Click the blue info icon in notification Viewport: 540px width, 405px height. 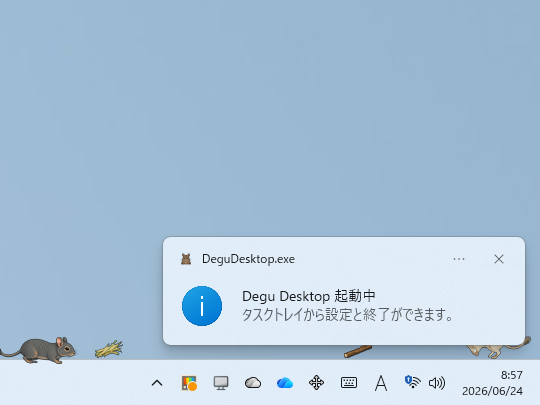[202, 306]
